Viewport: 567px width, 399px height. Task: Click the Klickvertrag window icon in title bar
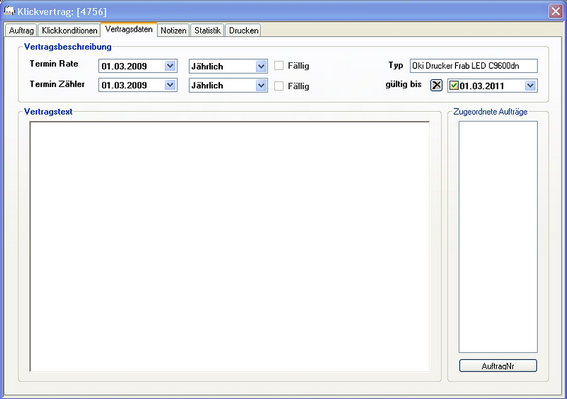coord(9,11)
